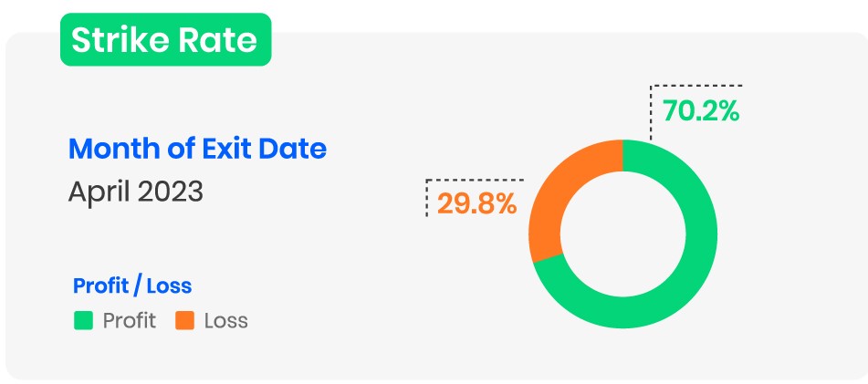Click the word April in the date value
This screenshot has width=868, height=384.
[x=99, y=192]
